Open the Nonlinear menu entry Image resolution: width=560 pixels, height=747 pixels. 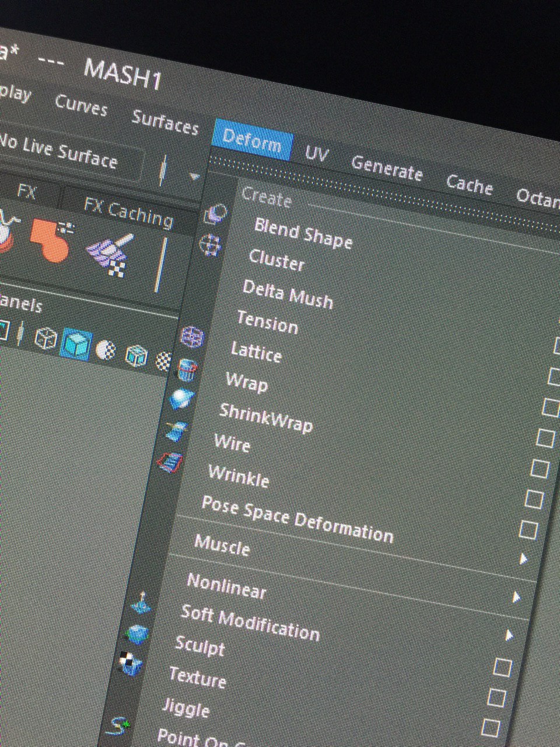tap(226, 585)
